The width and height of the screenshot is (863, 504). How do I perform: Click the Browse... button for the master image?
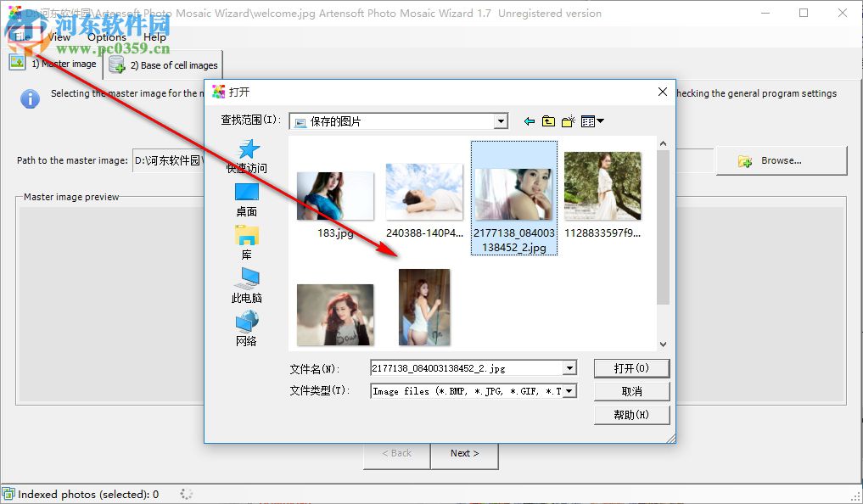(780, 160)
